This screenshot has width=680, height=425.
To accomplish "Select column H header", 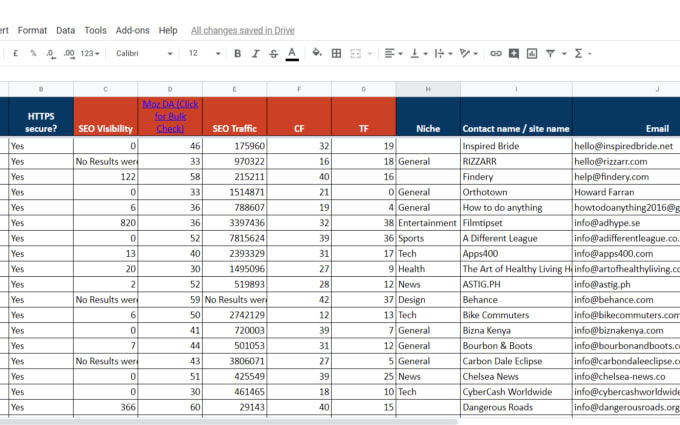I will (x=428, y=89).
